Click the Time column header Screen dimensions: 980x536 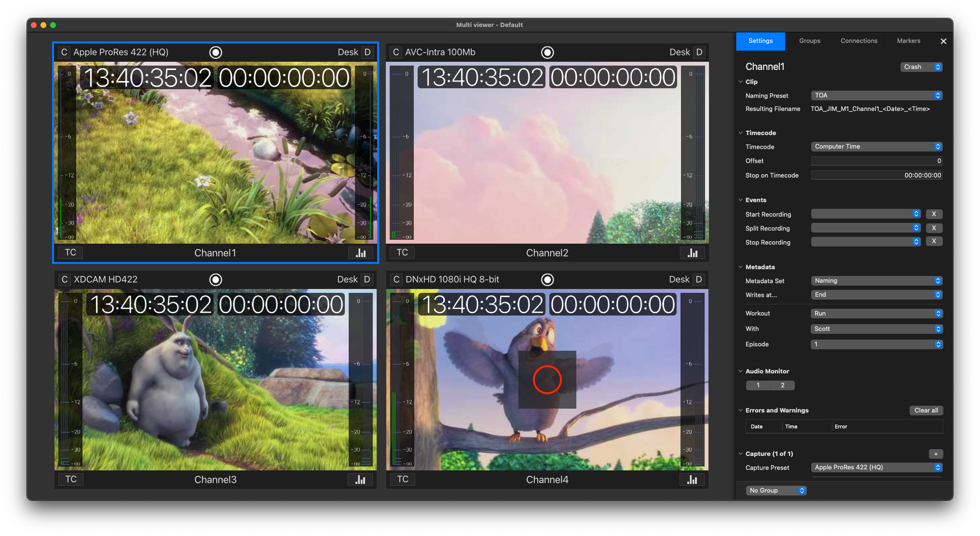click(791, 426)
